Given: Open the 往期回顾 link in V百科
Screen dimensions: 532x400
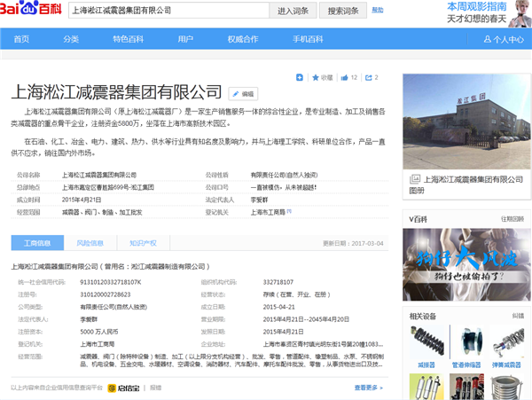Looking at the screenshot, I should (x=512, y=217).
